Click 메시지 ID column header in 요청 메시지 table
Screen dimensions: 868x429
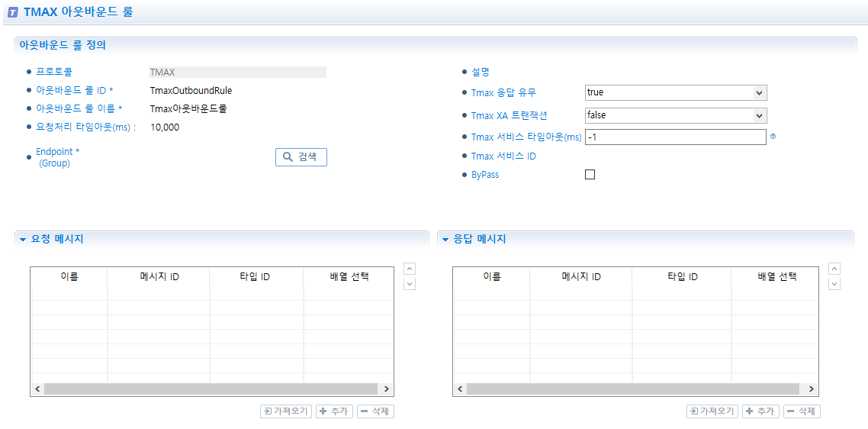tap(159, 276)
